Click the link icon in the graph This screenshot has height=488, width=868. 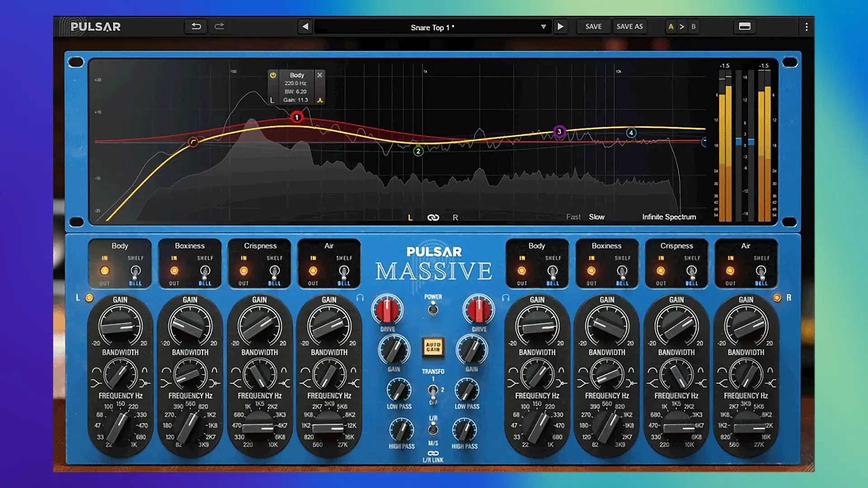point(433,217)
